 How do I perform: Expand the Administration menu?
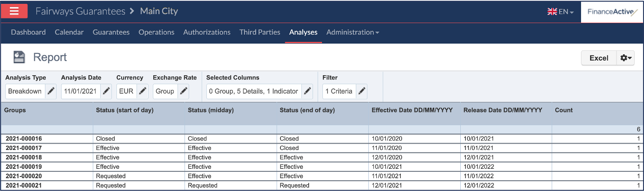click(x=352, y=32)
